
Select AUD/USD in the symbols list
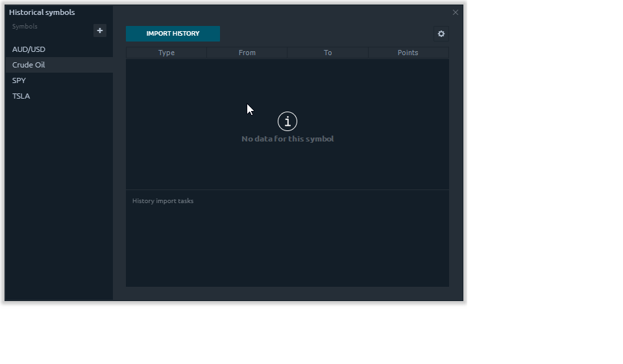(29, 49)
